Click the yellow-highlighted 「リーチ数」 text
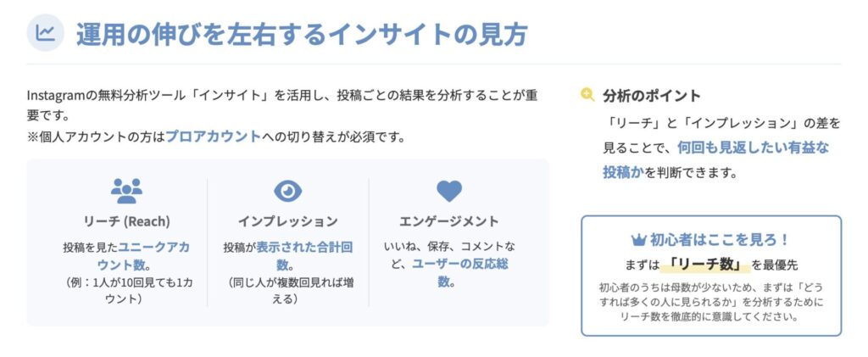Image resolution: width=868 pixels, height=357 pixels. tap(705, 264)
